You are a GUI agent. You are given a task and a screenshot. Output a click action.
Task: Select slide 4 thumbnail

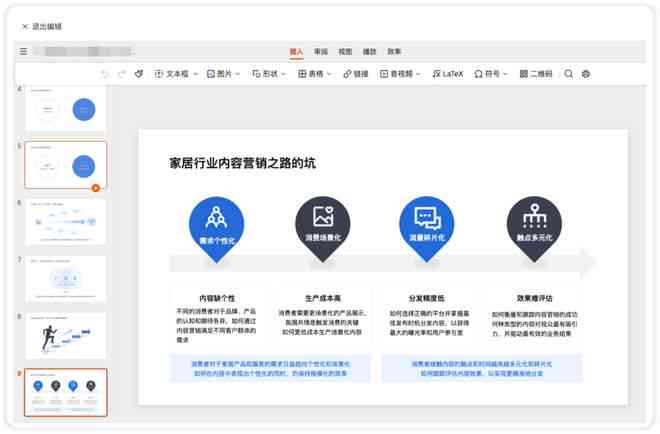(x=66, y=109)
